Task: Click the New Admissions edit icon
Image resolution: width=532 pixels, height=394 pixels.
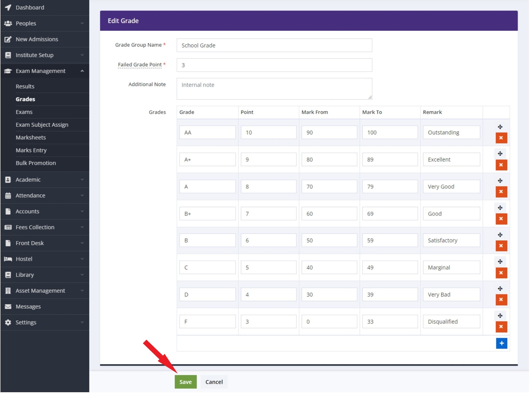Action: click(x=8, y=39)
